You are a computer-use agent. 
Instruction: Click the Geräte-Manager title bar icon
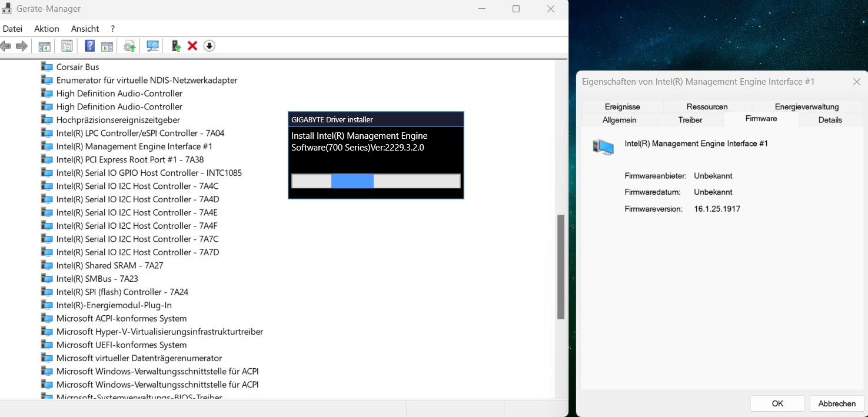tap(8, 9)
